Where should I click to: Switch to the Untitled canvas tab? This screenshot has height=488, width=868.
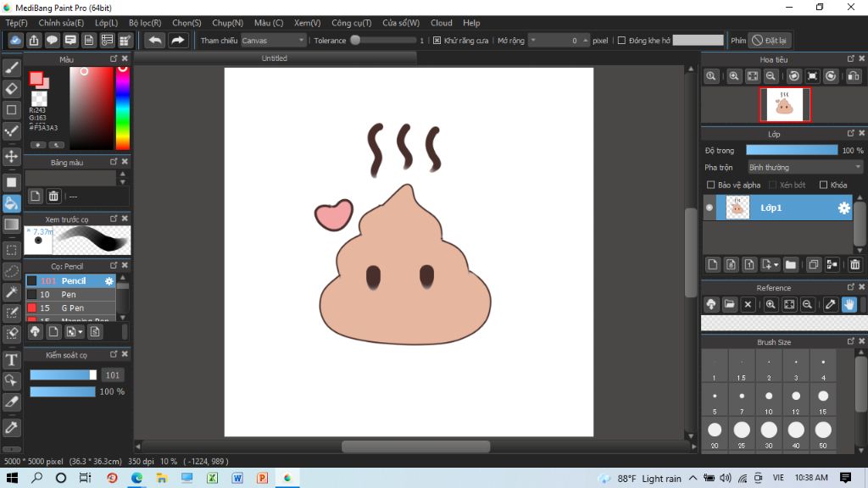click(275, 58)
